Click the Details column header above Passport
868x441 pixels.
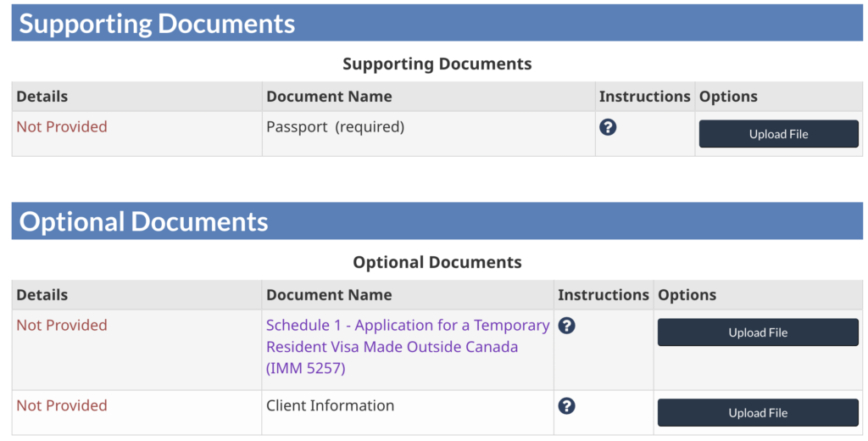click(42, 97)
